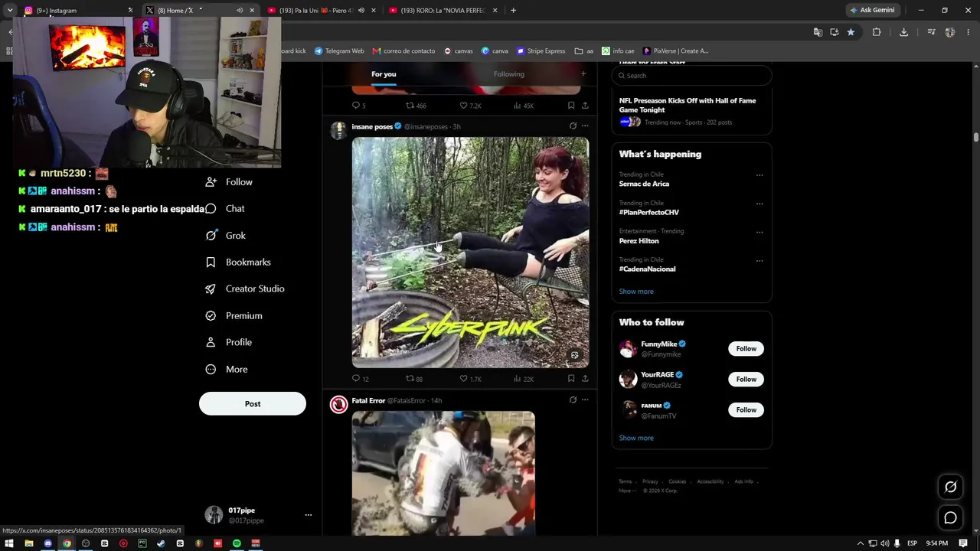Viewport: 980px width, 551px height.
Task: Open the #PlanPerfectoCHV trend
Action: point(648,212)
